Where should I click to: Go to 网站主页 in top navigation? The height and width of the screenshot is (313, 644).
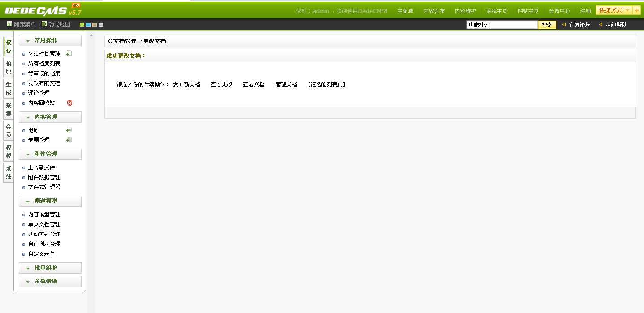[528, 11]
